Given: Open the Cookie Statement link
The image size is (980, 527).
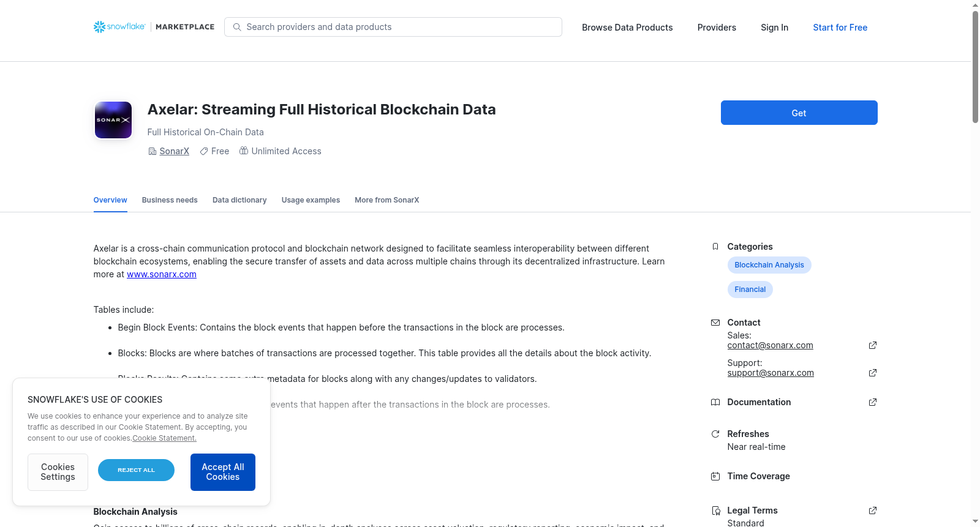Looking at the screenshot, I should tap(165, 438).
